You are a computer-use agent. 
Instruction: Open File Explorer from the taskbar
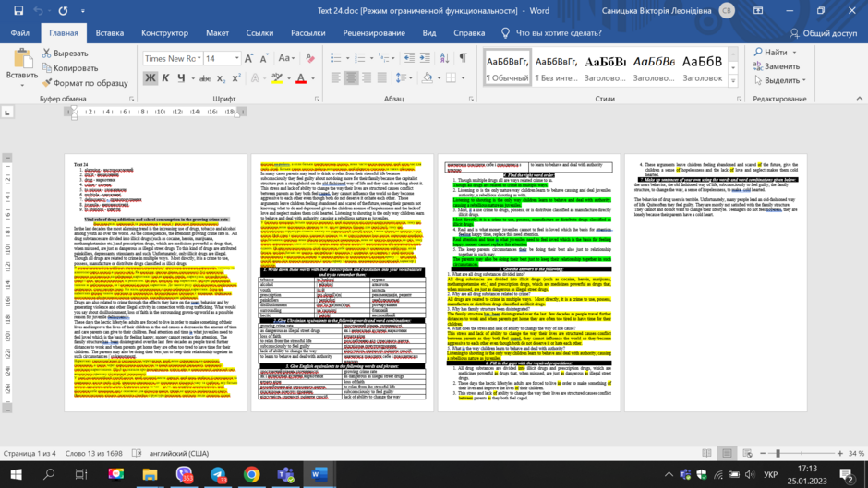coord(150,475)
